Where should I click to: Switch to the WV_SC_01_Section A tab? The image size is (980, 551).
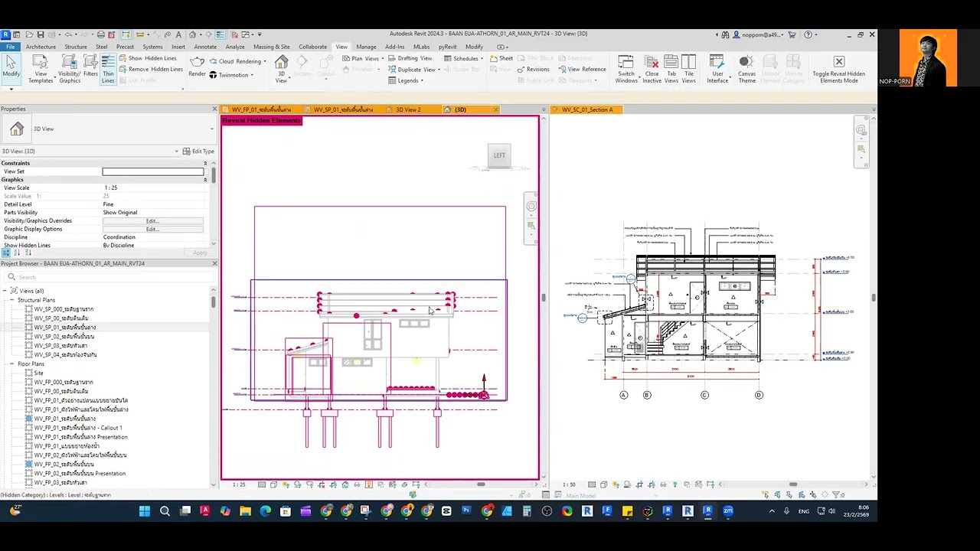[587, 109]
